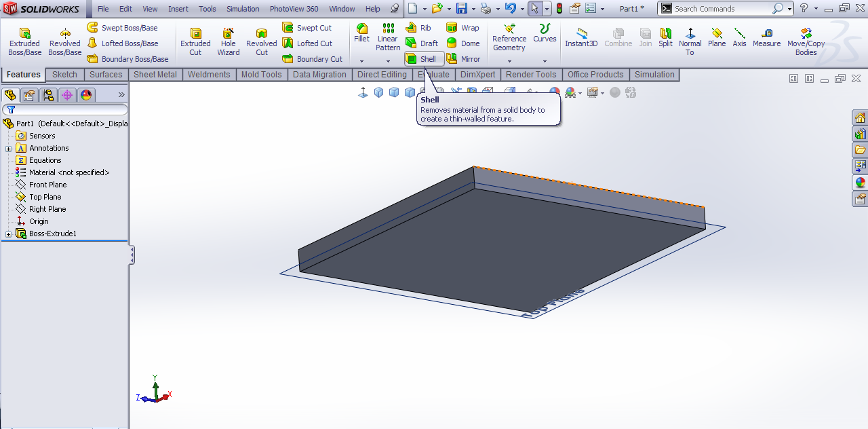Expand the Boss-Extrude1 feature node
This screenshot has width=868, height=429.
pyautogui.click(x=8, y=234)
